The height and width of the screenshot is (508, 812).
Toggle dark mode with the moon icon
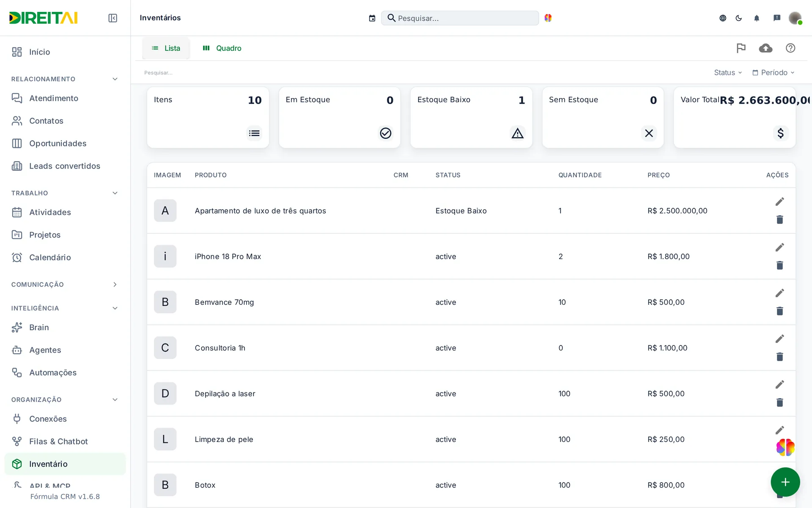[739, 18]
